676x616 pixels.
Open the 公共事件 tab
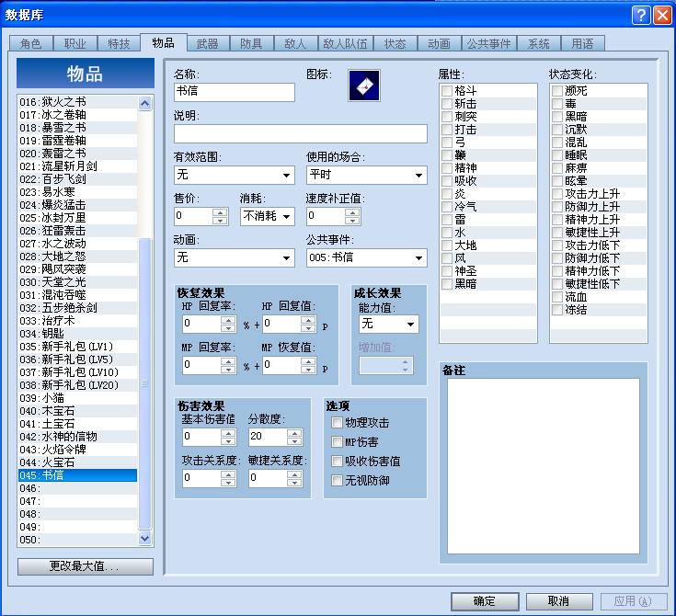point(488,43)
